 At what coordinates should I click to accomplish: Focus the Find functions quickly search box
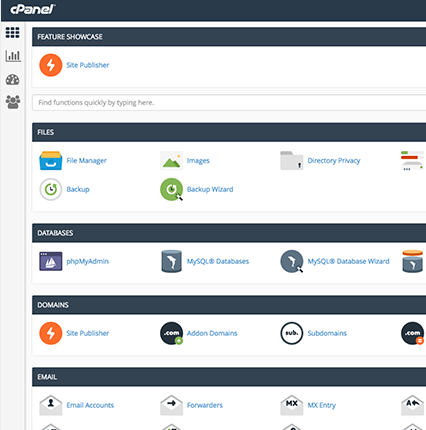[229, 103]
